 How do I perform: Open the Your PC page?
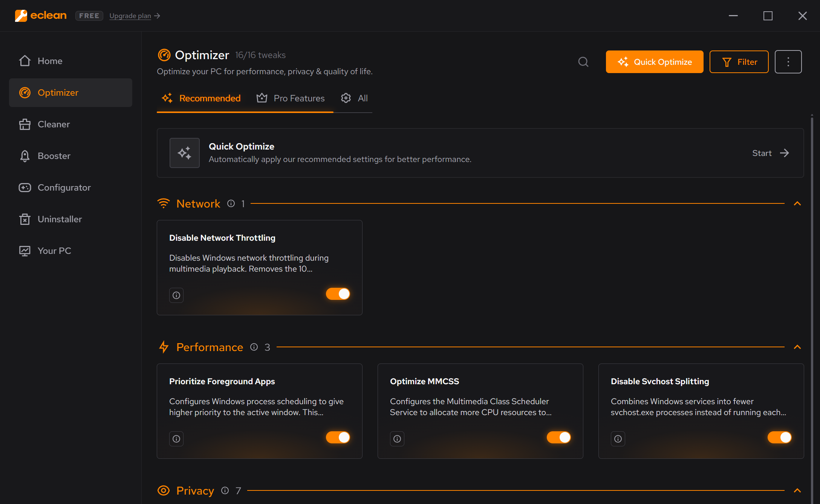tap(70, 251)
